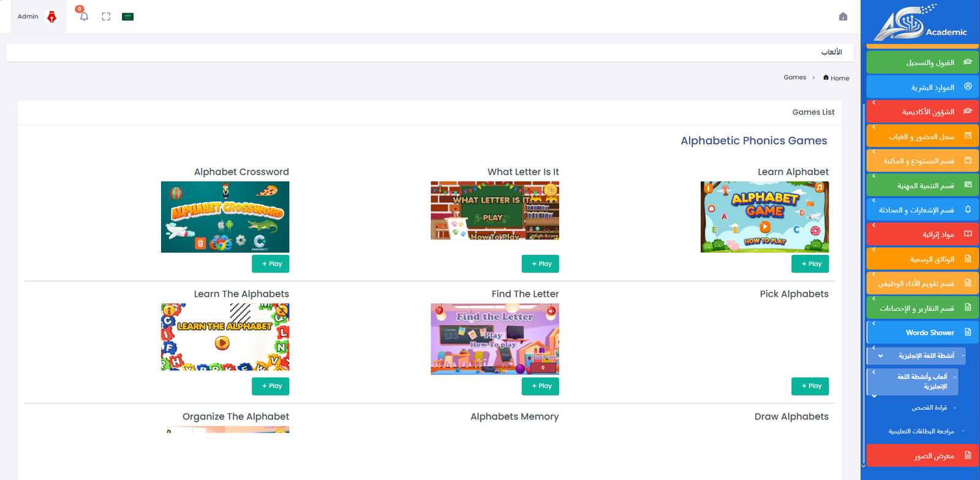
Task: Expand the الشؤون الأكاديمية menu chevron
Action: (x=874, y=103)
